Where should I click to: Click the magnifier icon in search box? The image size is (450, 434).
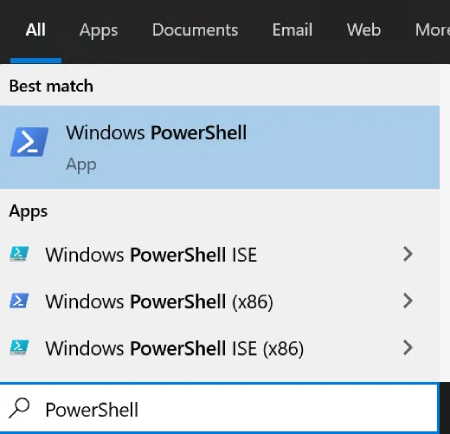click(19, 408)
